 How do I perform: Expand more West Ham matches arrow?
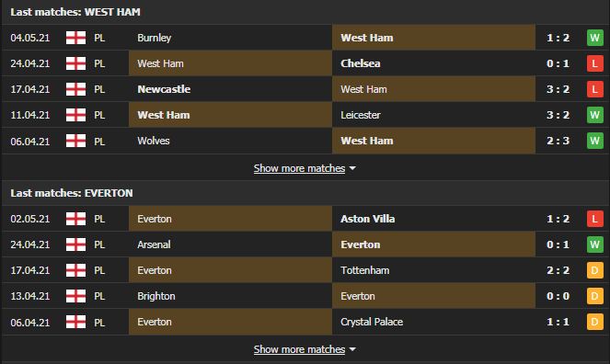352,168
